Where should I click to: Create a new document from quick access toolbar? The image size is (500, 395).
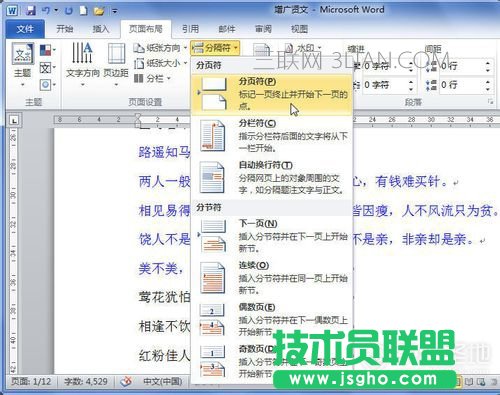tap(83, 11)
